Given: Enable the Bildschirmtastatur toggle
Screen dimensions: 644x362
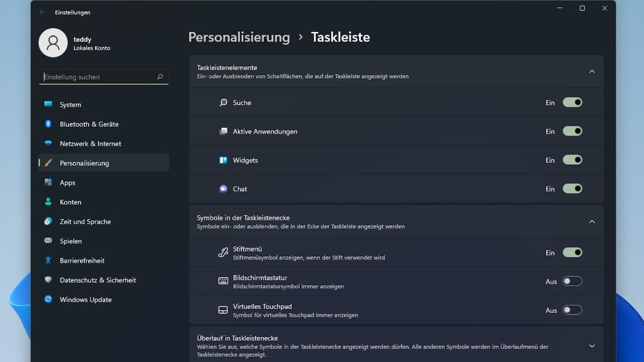Looking at the screenshot, I should click(573, 281).
